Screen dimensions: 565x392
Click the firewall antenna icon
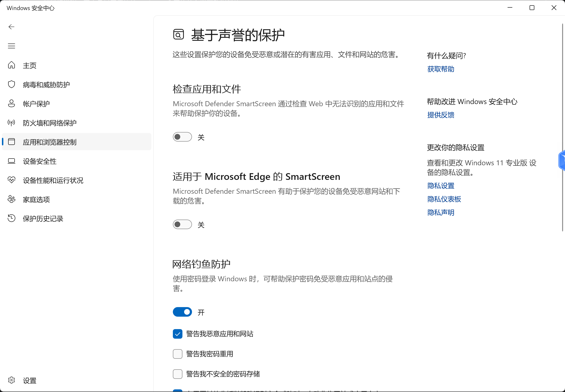(x=11, y=122)
